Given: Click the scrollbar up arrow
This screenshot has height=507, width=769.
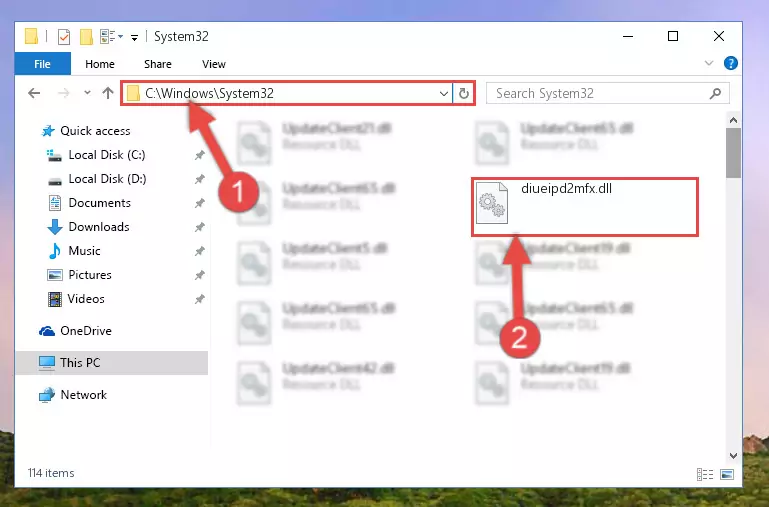Looking at the screenshot, I should [734, 120].
